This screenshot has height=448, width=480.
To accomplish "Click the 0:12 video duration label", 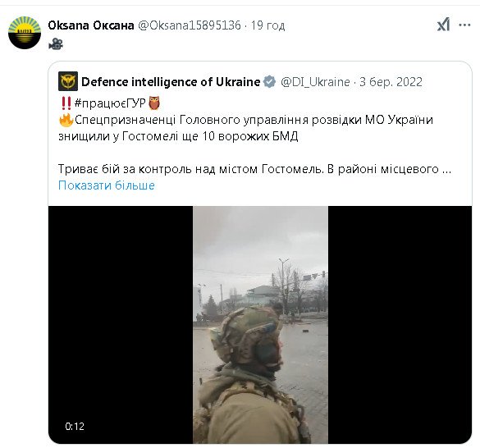I will point(75,427).
